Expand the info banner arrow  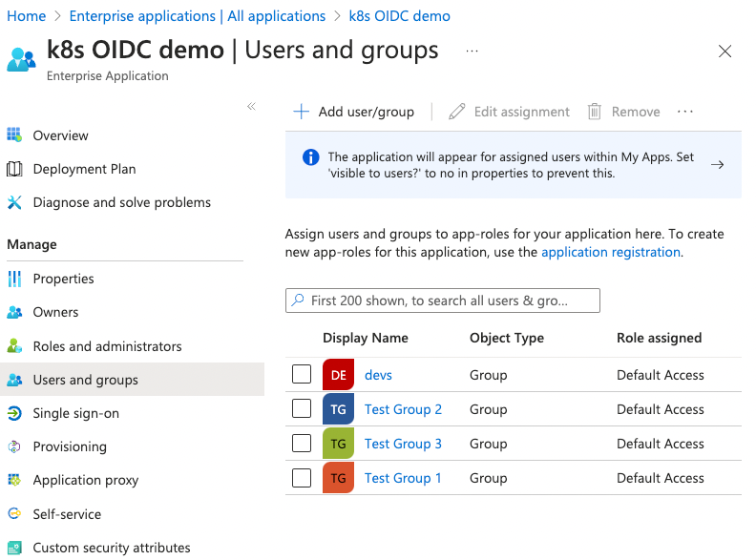[x=718, y=164]
